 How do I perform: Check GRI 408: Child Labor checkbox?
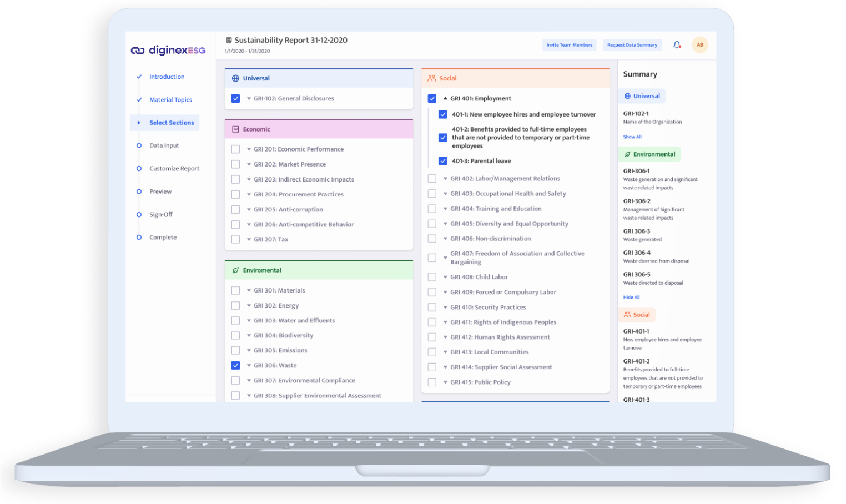coord(432,277)
